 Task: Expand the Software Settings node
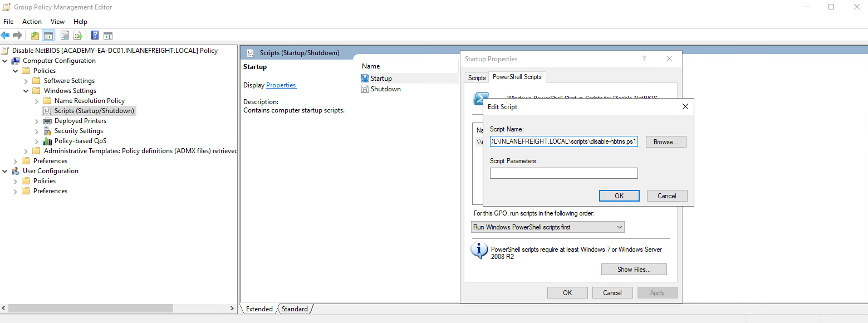[x=26, y=81]
